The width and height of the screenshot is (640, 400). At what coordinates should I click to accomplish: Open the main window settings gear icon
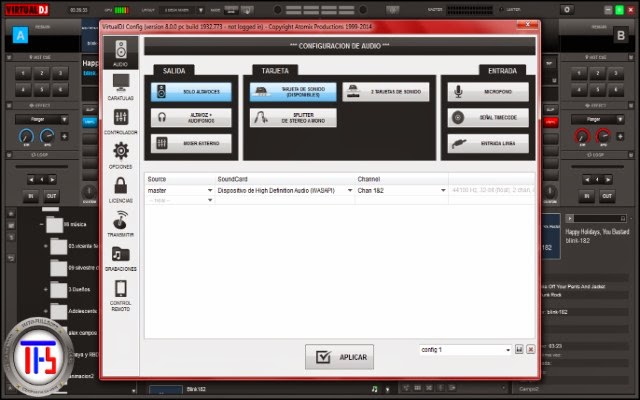coord(567,9)
